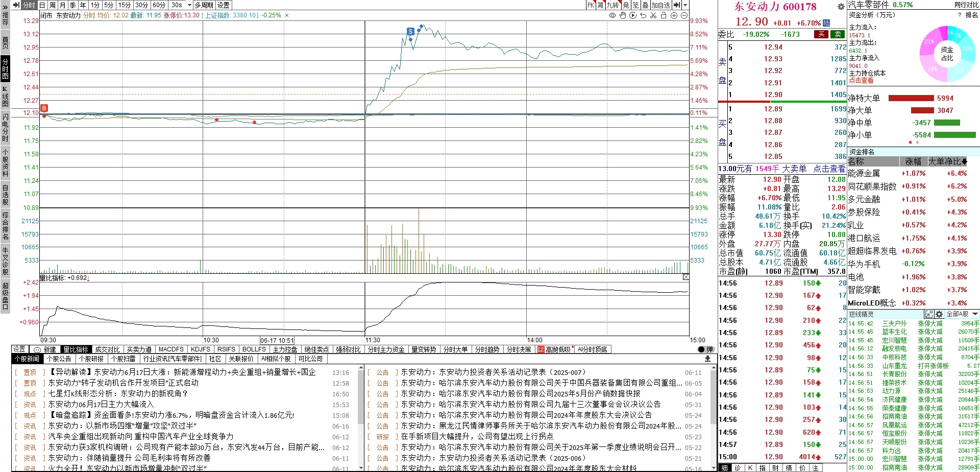This screenshot has width=980, height=472.
Task: Click 点击查看 beside 大卖单
Action: (x=829, y=169)
